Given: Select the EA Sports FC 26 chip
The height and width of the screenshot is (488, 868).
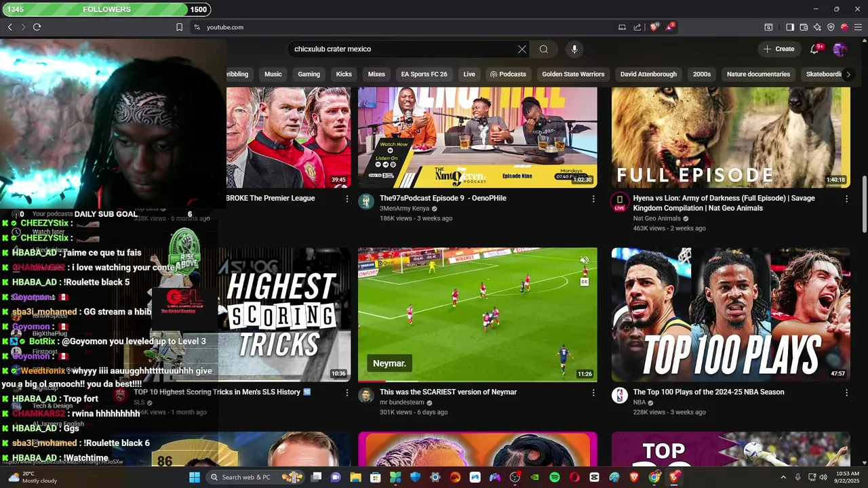Looking at the screenshot, I should click(x=424, y=75).
